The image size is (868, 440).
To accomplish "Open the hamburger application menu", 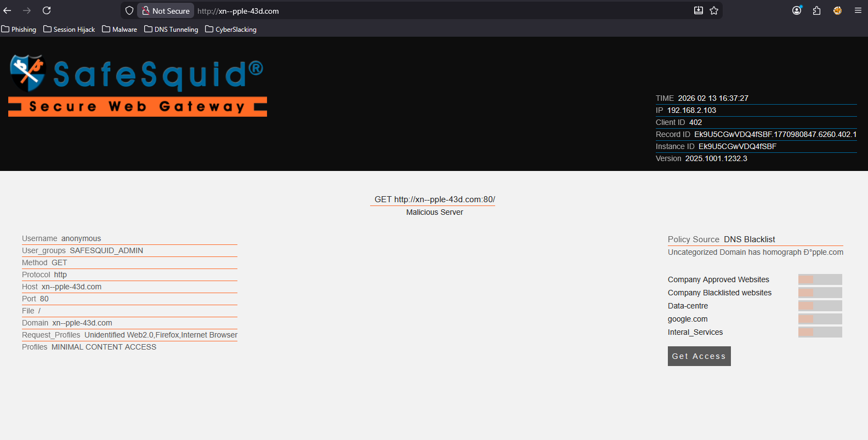I will [858, 10].
